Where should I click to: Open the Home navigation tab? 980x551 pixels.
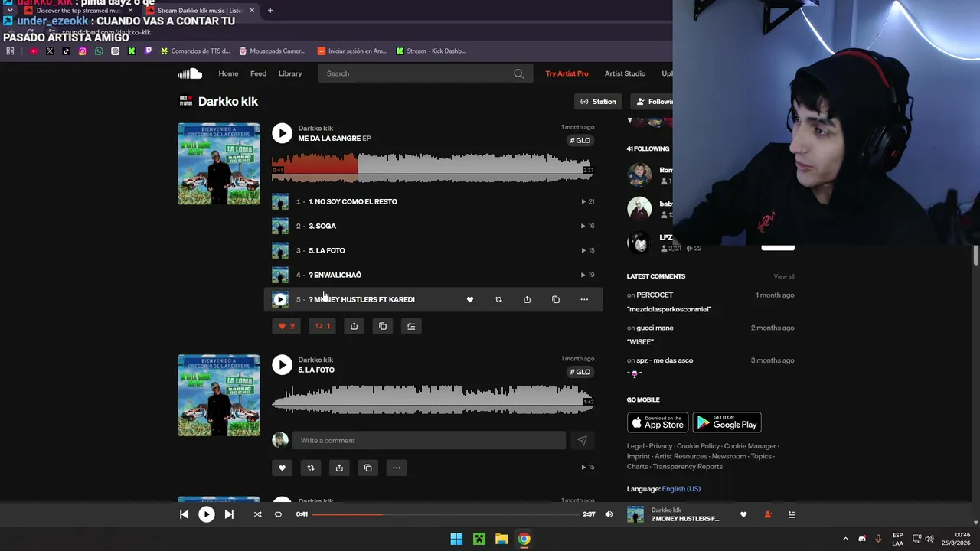click(228, 73)
